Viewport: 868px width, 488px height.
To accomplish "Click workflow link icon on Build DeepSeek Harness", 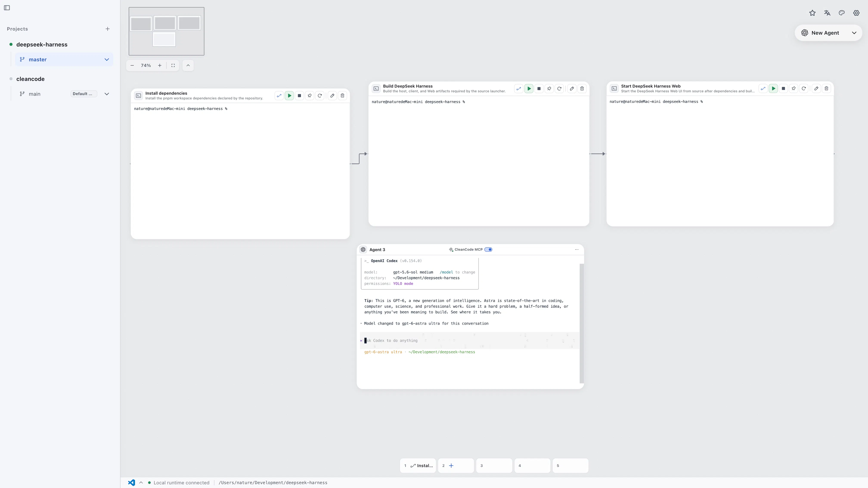I will 519,89.
